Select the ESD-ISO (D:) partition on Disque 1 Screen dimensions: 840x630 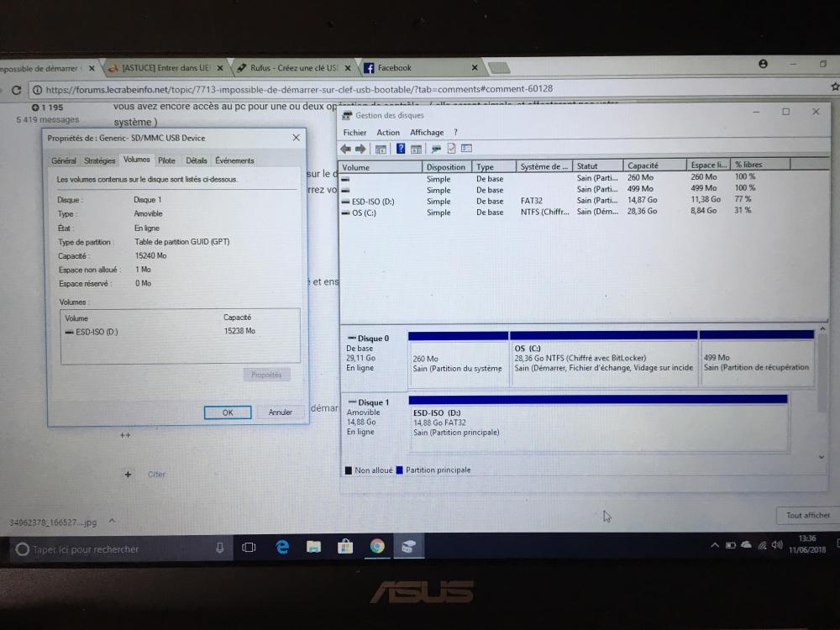598,423
